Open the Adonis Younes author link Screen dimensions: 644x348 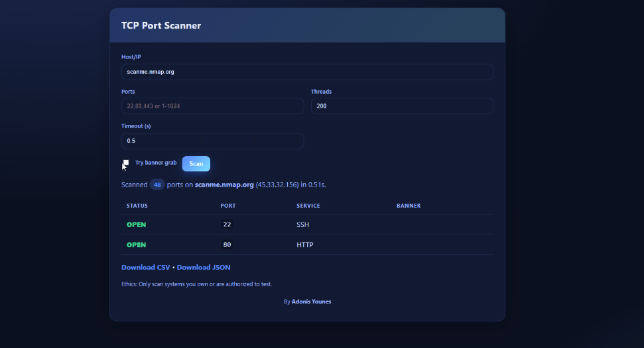click(311, 302)
